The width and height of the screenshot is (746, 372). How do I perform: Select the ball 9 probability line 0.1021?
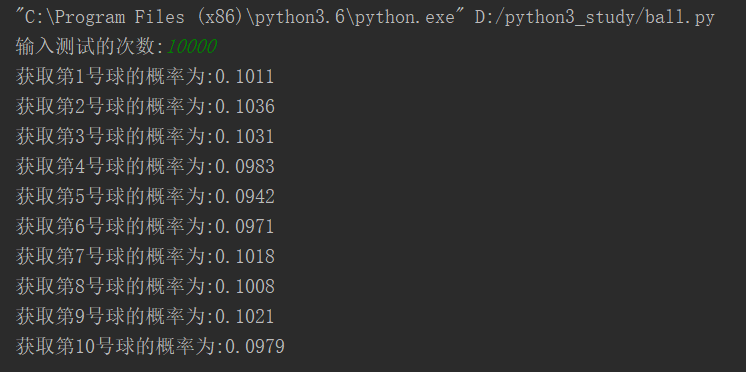[145, 316]
